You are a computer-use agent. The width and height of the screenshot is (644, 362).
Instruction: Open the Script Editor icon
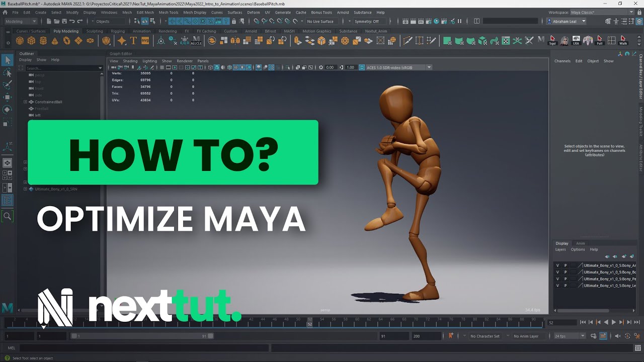[638, 348]
